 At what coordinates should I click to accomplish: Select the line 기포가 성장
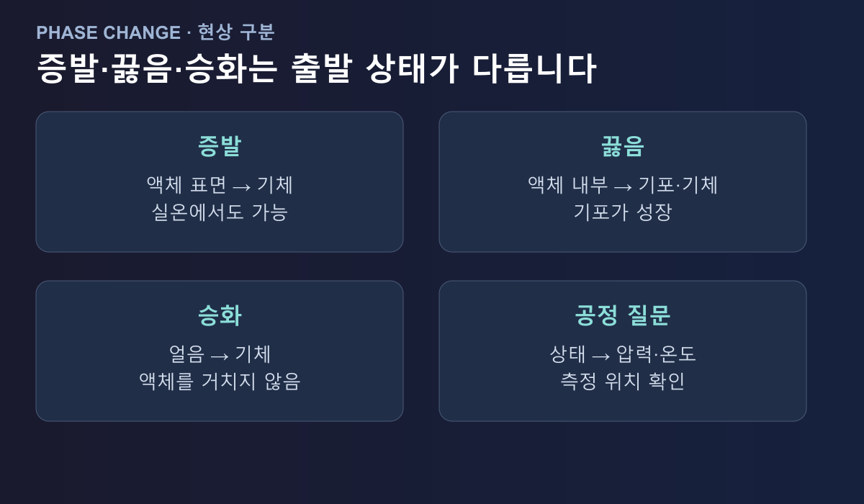[x=623, y=212]
